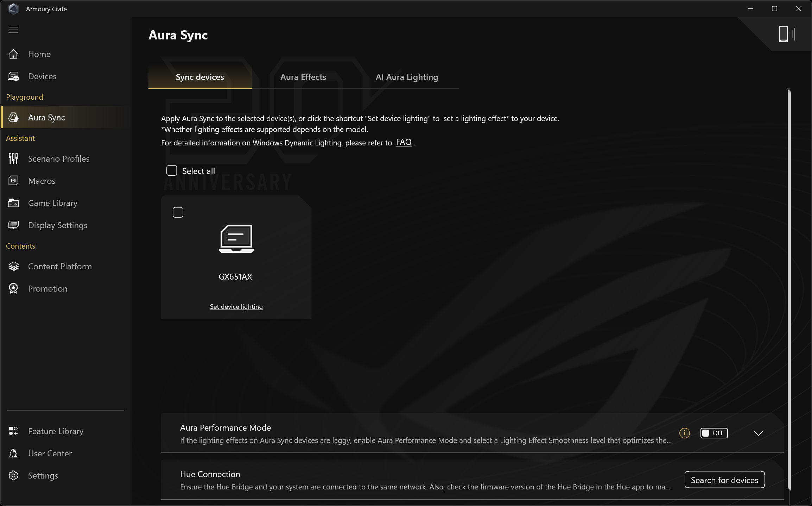The height and width of the screenshot is (506, 812).
Task: Click the Feature Library icon
Action: [x=13, y=431]
